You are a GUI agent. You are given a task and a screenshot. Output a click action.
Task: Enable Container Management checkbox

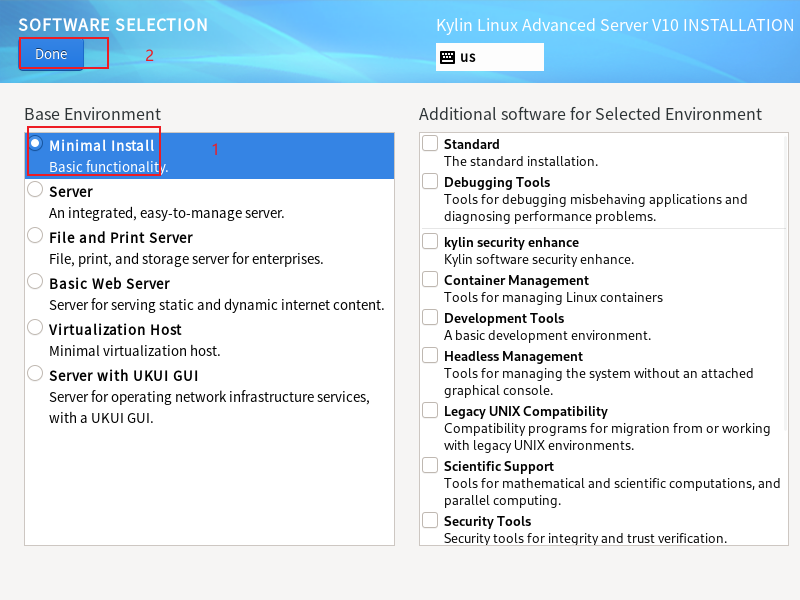(x=430, y=279)
